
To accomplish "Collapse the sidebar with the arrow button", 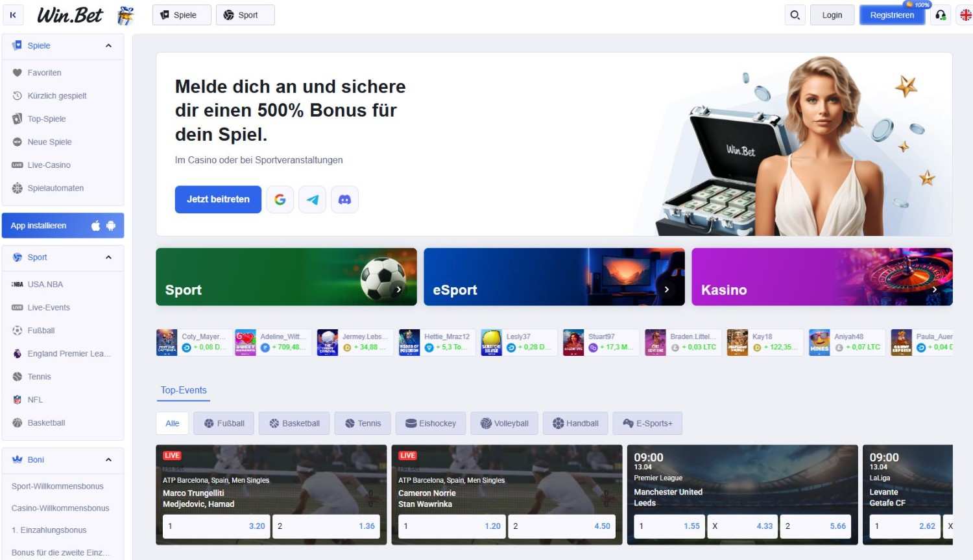I will coord(13,14).
